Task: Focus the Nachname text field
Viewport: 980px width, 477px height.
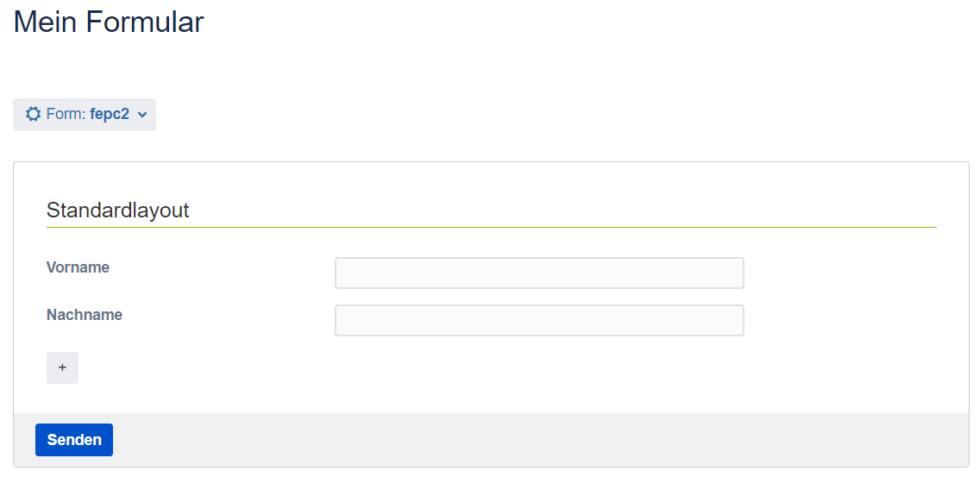Action: (539, 320)
